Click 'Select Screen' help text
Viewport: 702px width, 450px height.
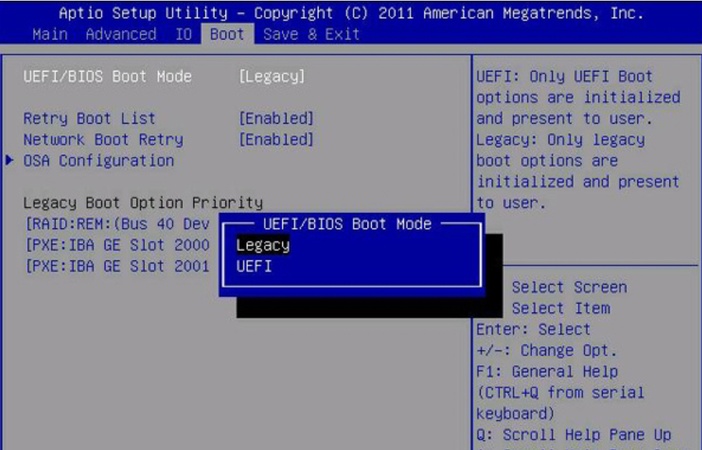(569, 287)
